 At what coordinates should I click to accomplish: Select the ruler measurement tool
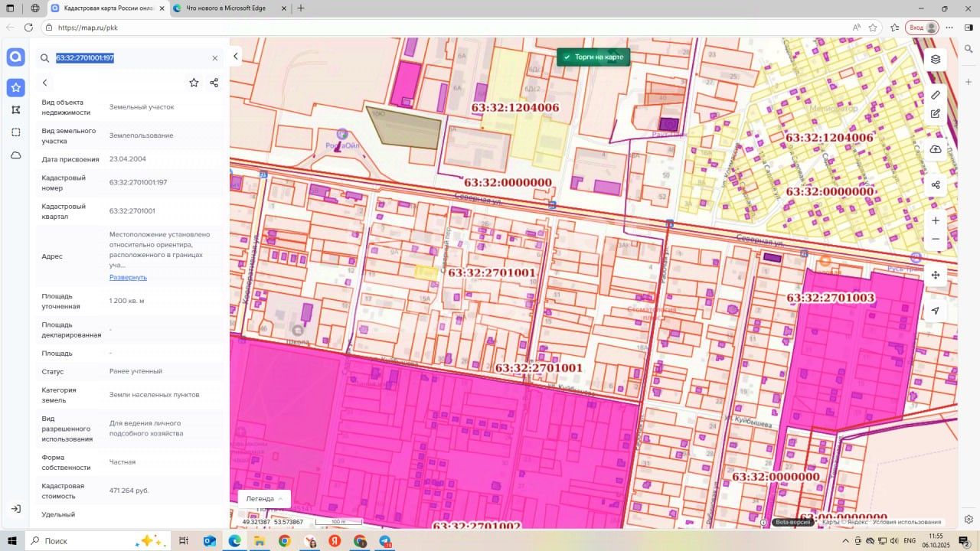(935, 95)
